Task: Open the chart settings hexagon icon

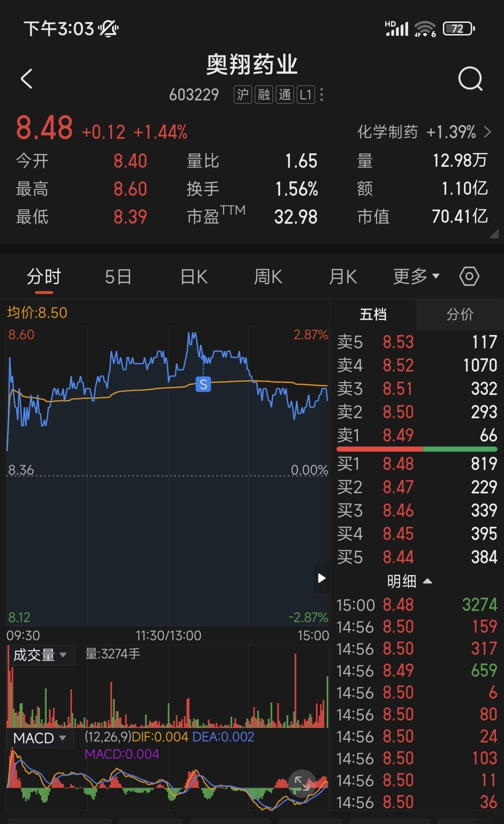Action: [469, 276]
